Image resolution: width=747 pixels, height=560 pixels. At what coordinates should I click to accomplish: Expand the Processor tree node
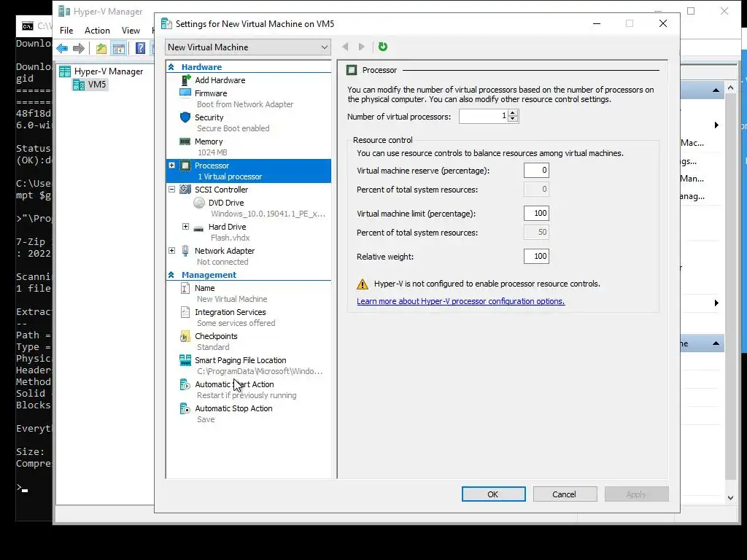pos(171,166)
